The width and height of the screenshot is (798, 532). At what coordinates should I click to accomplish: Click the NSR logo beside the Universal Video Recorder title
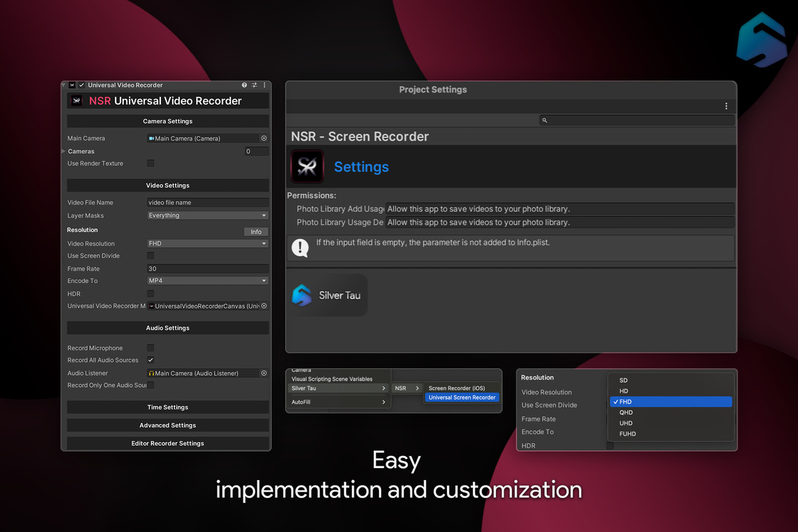[x=76, y=101]
